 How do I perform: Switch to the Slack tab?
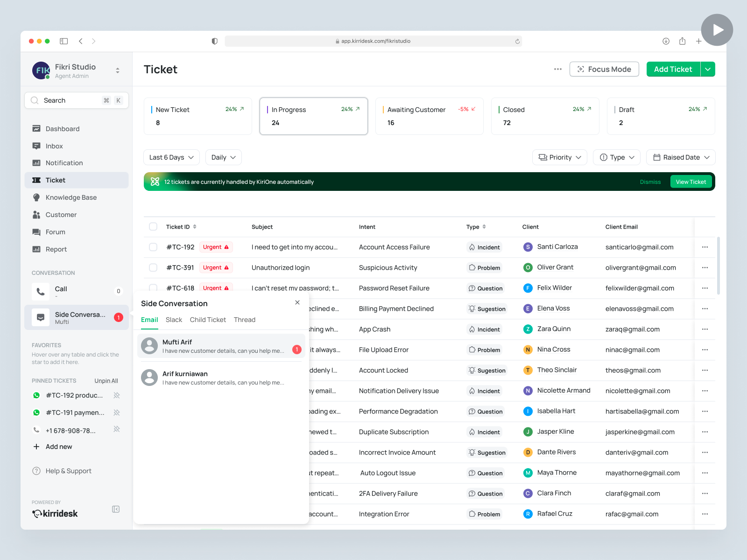click(x=174, y=320)
